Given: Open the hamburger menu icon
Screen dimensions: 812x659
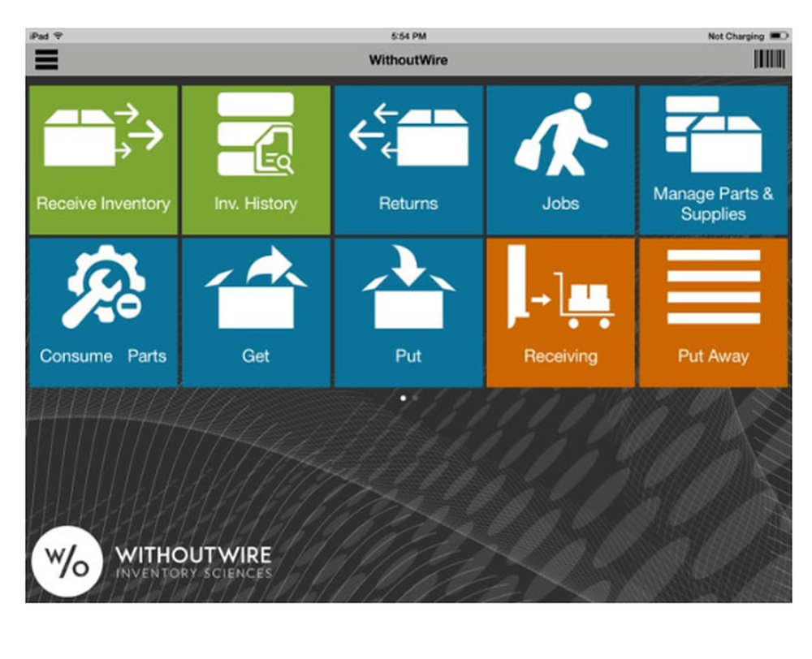Looking at the screenshot, I should tap(46, 59).
